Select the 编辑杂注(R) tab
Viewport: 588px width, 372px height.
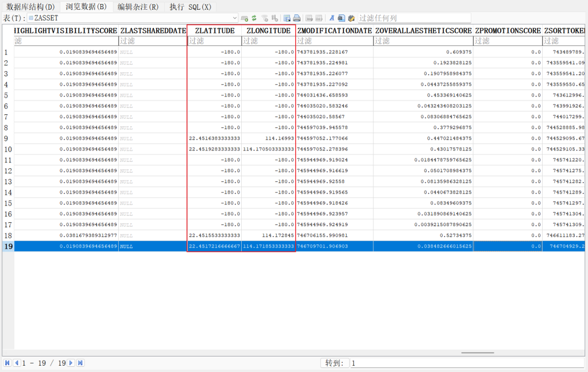(x=138, y=7)
